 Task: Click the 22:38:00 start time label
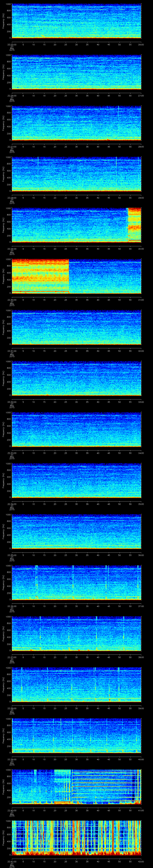pos(12,708)
